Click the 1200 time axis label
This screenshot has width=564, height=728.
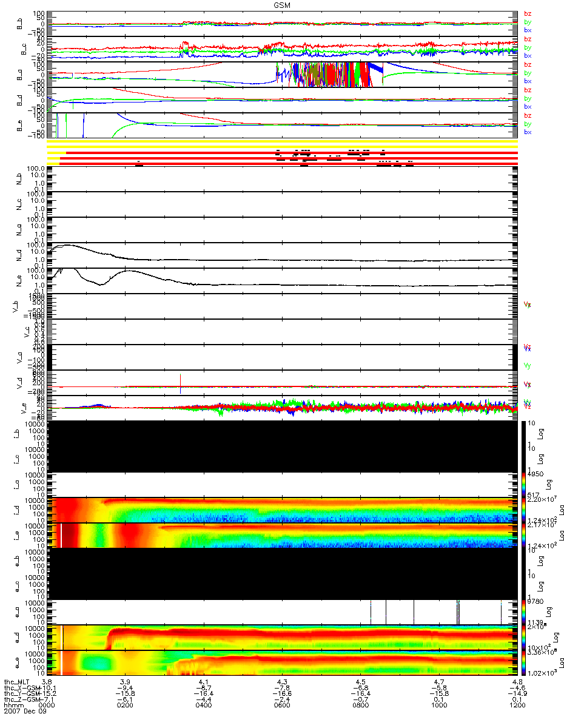tap(517, 706)
